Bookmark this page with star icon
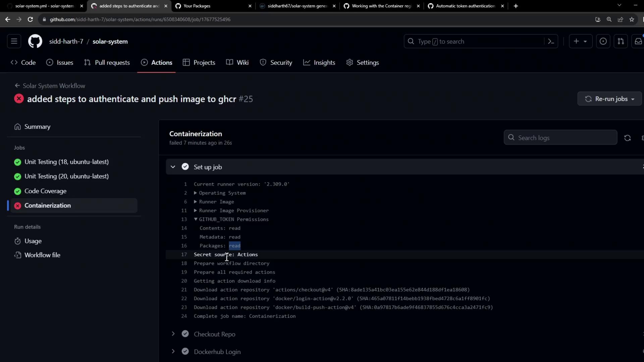 [632, 19]
